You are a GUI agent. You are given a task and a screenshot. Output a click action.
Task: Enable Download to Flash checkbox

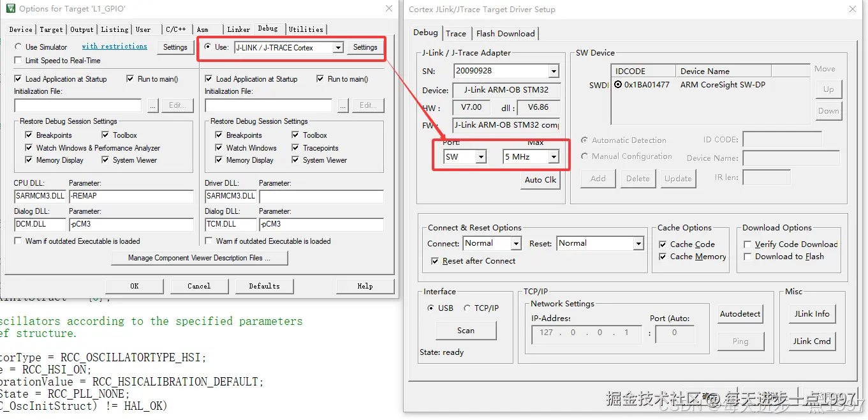[747, 257]
